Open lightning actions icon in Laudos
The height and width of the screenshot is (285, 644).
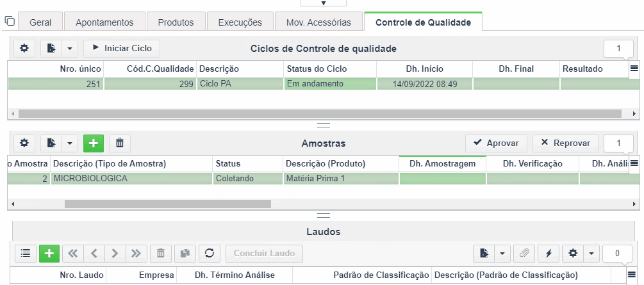pyautogui.click(x=549, y=254)
